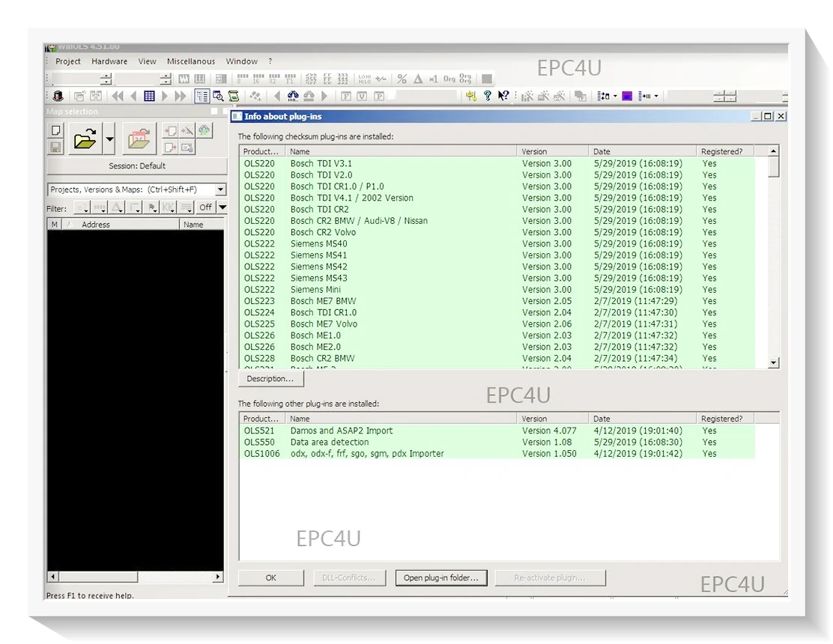833x644 pixels.
Task: Open the View menu
Action: 147,61
